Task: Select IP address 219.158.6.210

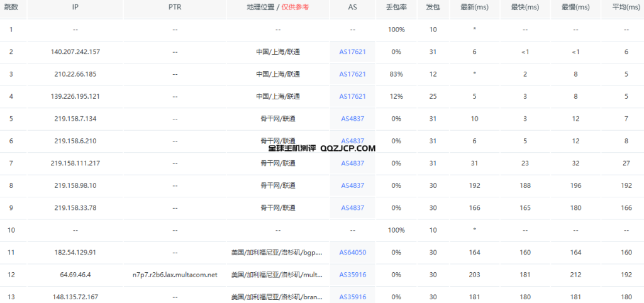Action: coord(75,141)
